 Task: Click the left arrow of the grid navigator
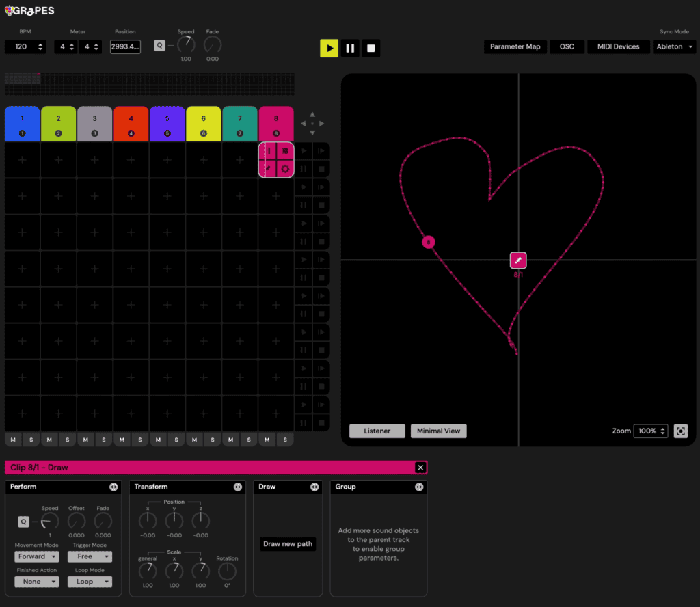[x=304, y=124]
